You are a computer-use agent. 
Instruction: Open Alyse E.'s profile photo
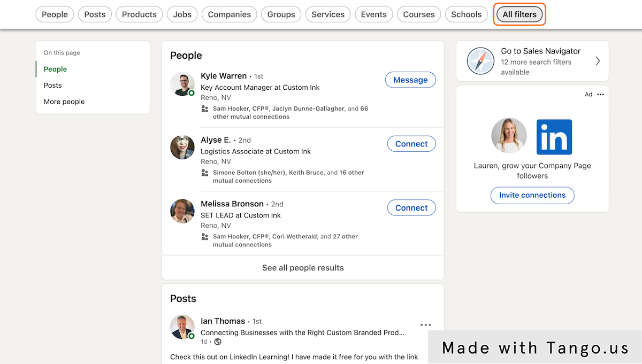tap(182, 148)
